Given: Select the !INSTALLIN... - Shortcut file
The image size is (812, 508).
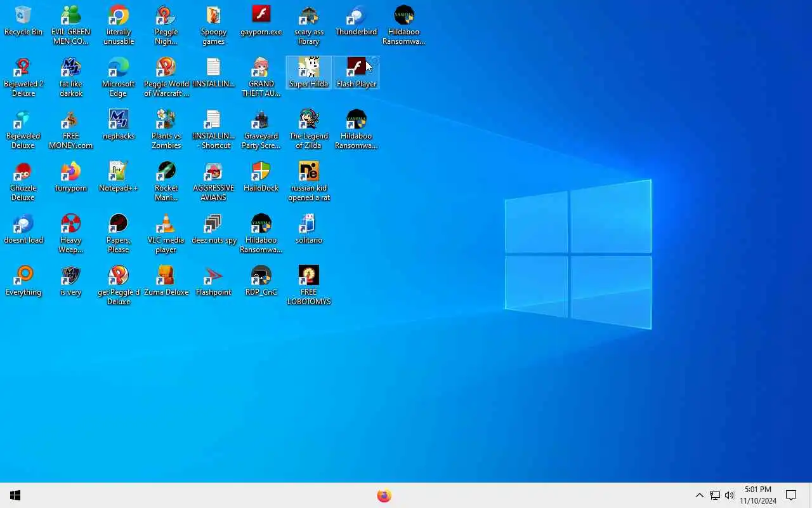Looking at the screenshot, I should pyautogui.click(x=214, y=130).
